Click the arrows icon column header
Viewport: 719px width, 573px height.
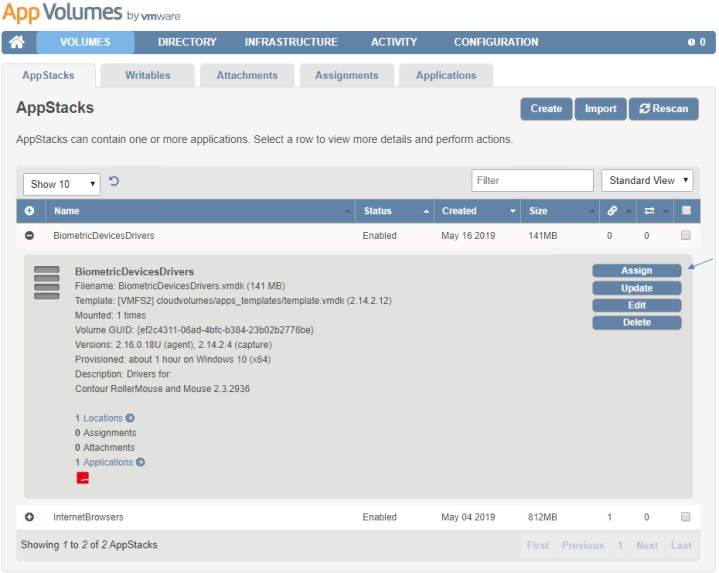point(648,211)
